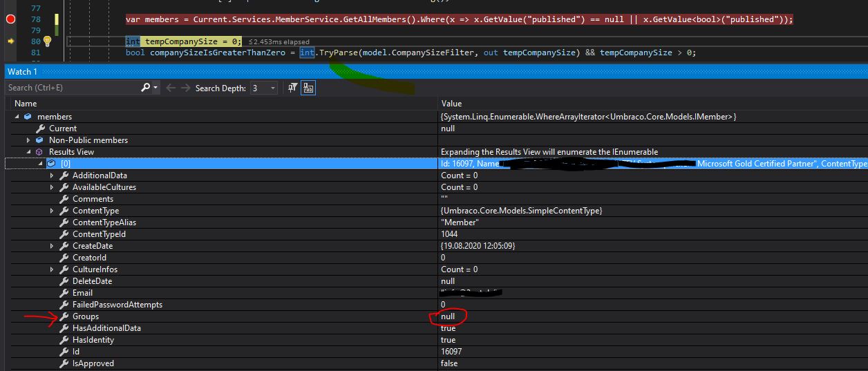Viewport: 868px width, 371px height.
Task: Click the WhereArrayIterator value of members
Action: (x=589, y=117)
